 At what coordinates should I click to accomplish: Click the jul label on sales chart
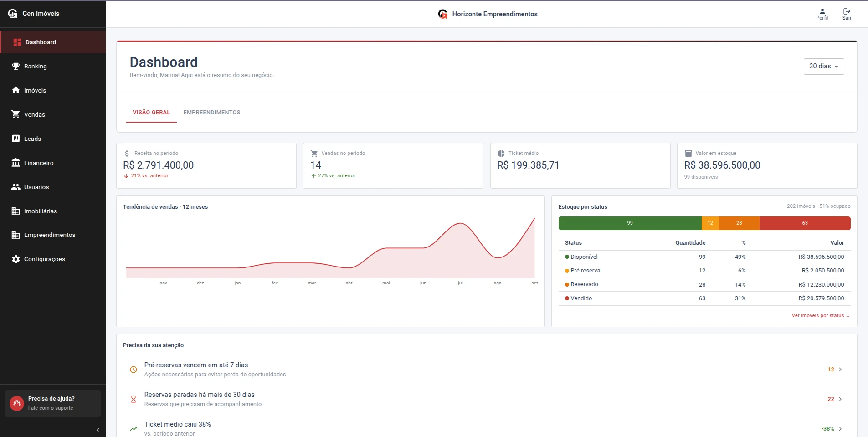pos(460,283)
